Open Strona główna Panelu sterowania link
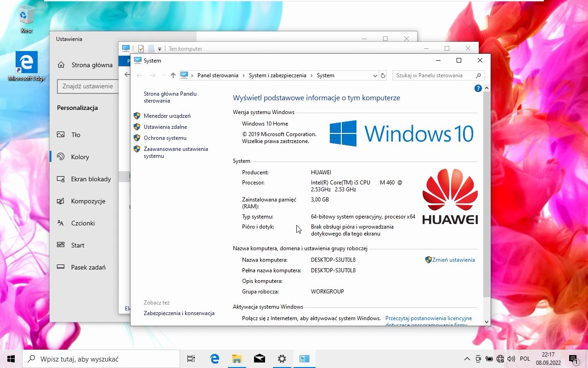Screen dimensions: 588x368 [170, 97]
